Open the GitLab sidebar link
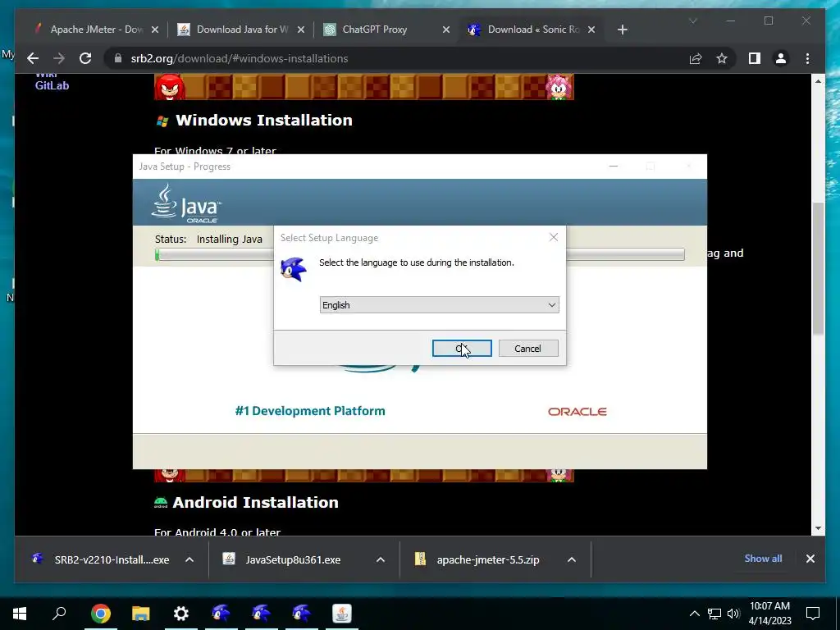The width and height of the screenshot is (840, 630). [x=52, y=85]
